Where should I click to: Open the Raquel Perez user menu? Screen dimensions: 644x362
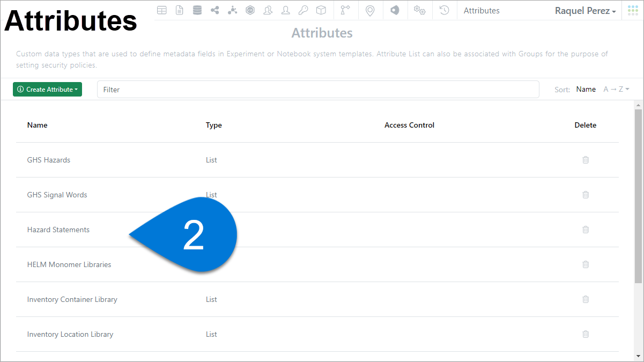click(x=585, y=11)
